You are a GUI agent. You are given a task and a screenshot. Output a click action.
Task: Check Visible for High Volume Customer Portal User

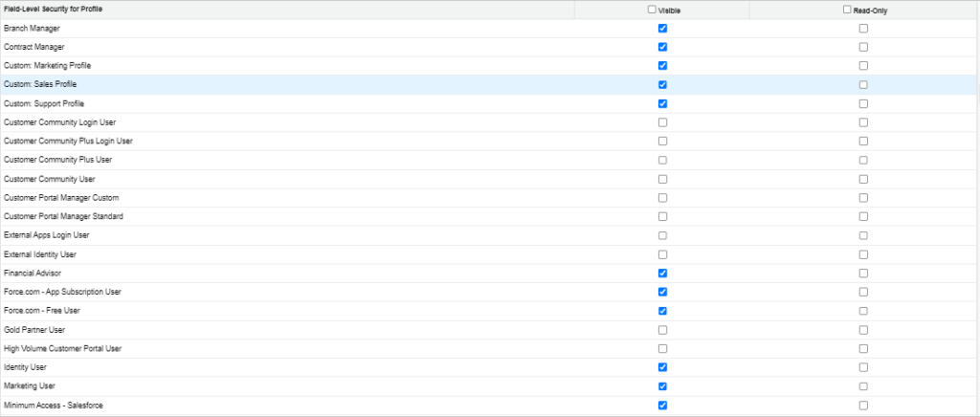[x=662, y=349]
